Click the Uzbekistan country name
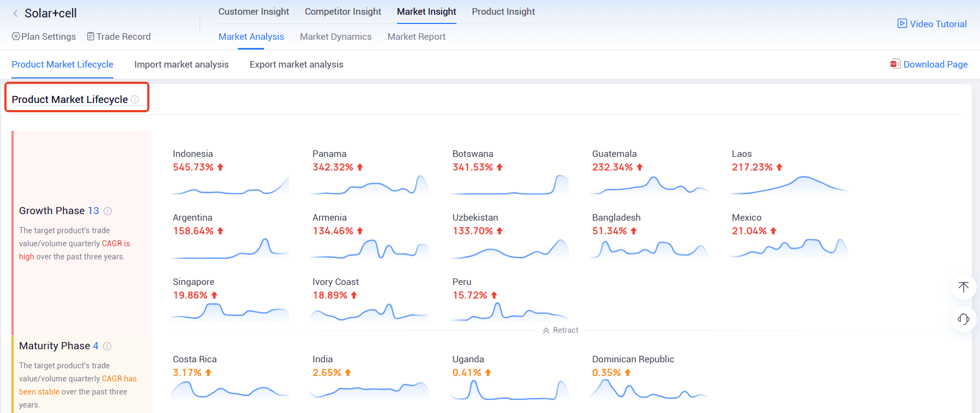This screenshot has width=980, height=413. pyautogui.click(x=475, y=217)
